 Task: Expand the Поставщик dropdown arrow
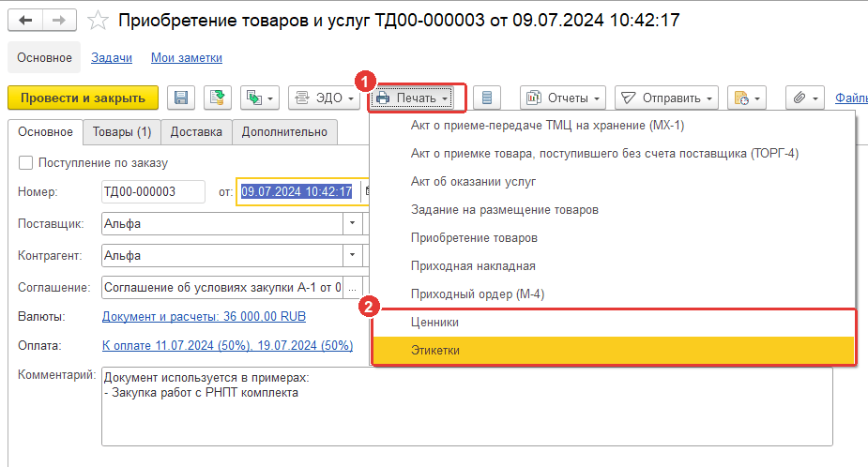[352, 224]
